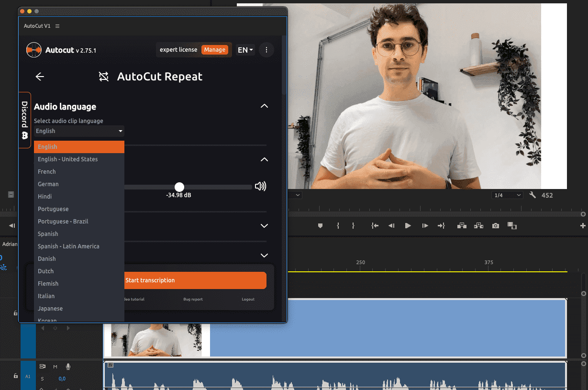Go to In point in Program monitor
Viewport: 588px width, 390px height.
pos(375,226)
